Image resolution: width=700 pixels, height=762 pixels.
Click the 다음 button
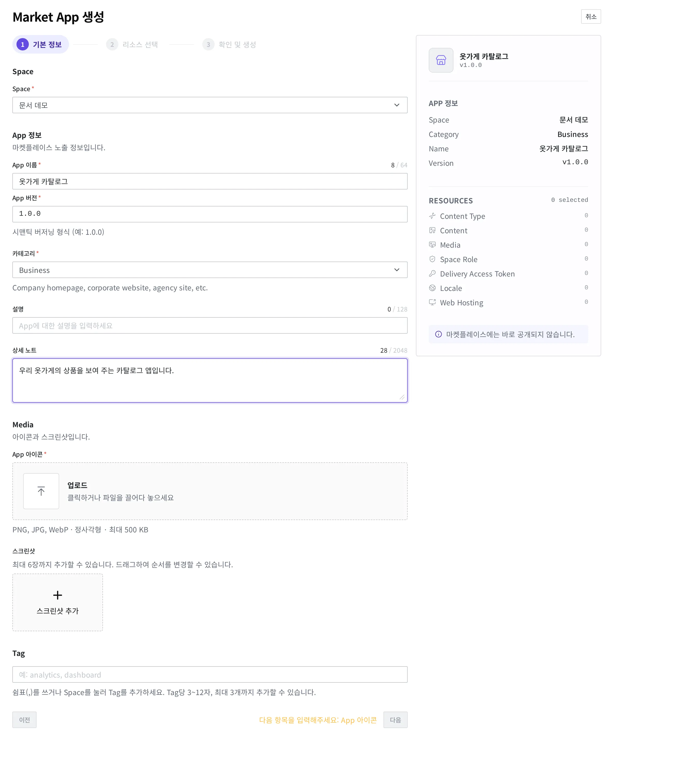[x=396, y=720]
